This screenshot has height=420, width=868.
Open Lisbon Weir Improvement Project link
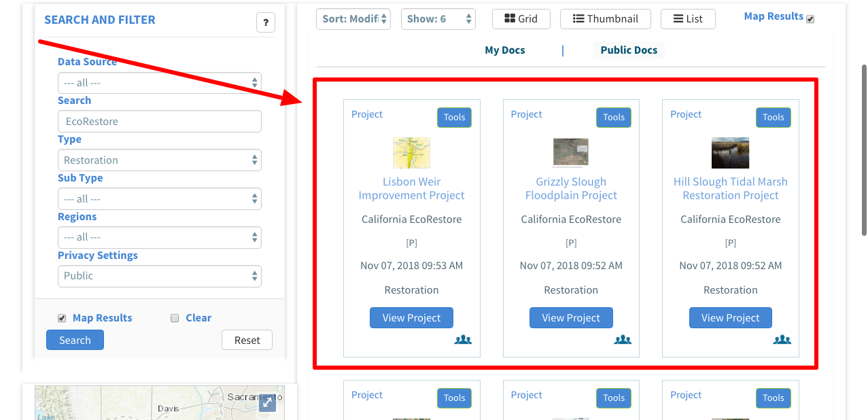[x=411, y=188]
